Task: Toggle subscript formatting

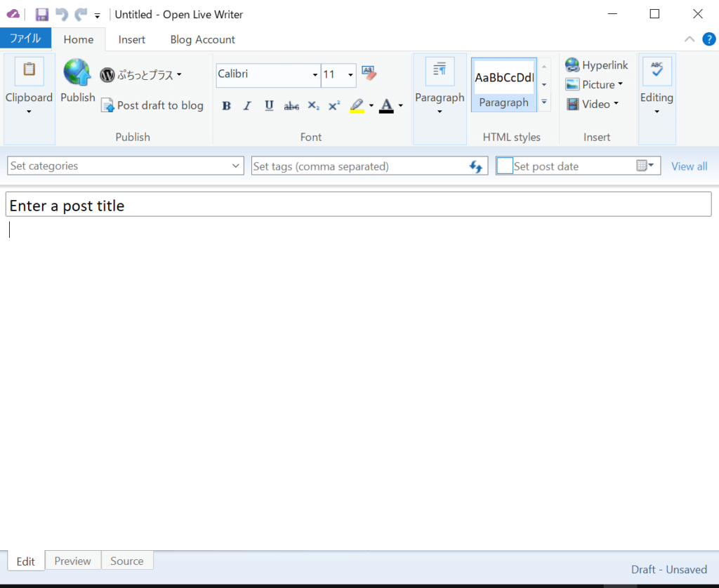Action: point(313,105)
